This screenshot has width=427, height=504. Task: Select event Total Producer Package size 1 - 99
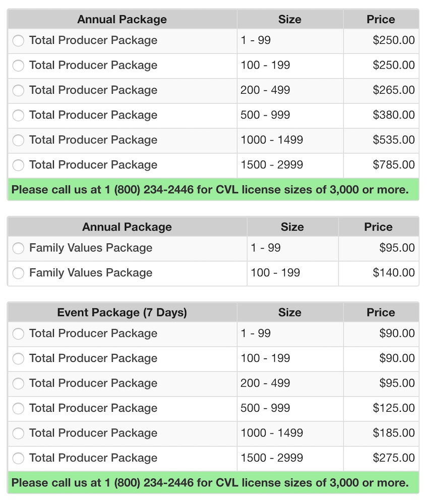tap(18, 334)
